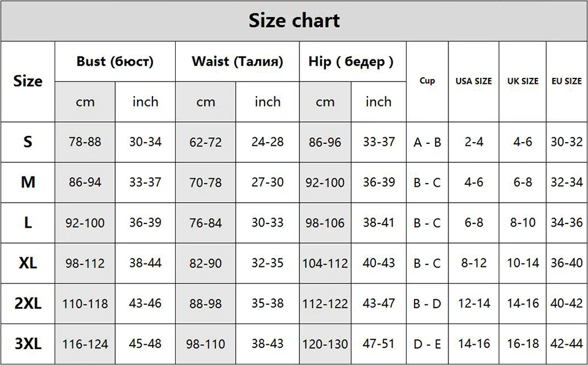Click hip cell 104-112 for XL
588x365 pixels.
(x=325, y=263)
